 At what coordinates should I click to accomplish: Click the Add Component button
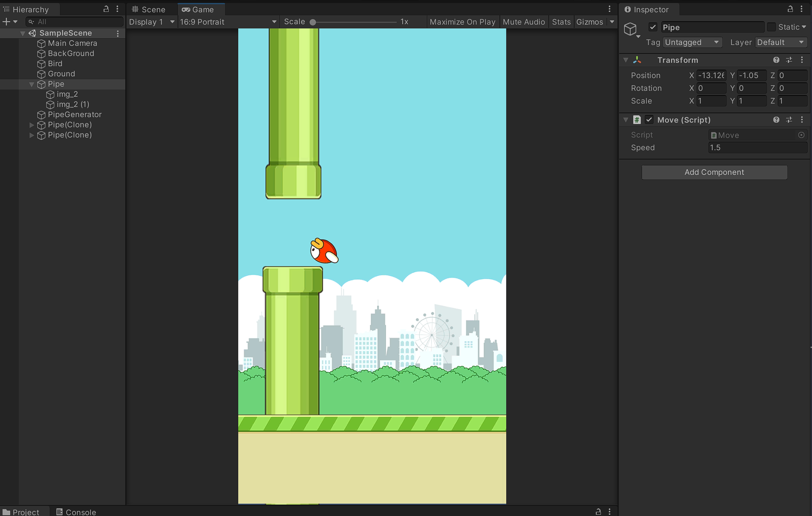714,172
